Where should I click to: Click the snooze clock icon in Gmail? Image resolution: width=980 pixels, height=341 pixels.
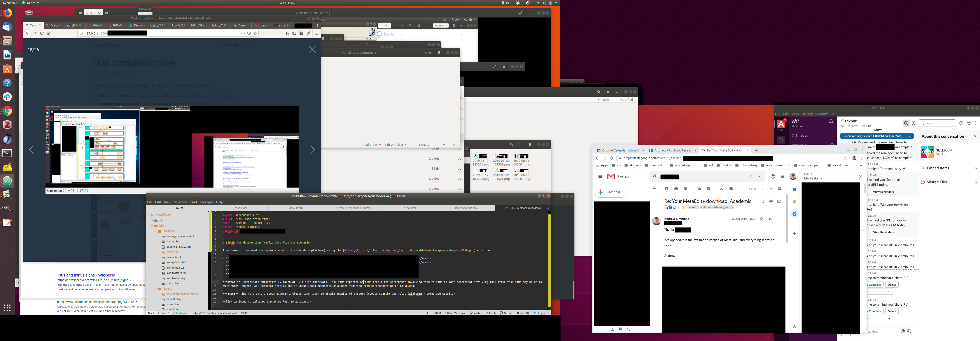pyautogui.click(x=708, y=189)
